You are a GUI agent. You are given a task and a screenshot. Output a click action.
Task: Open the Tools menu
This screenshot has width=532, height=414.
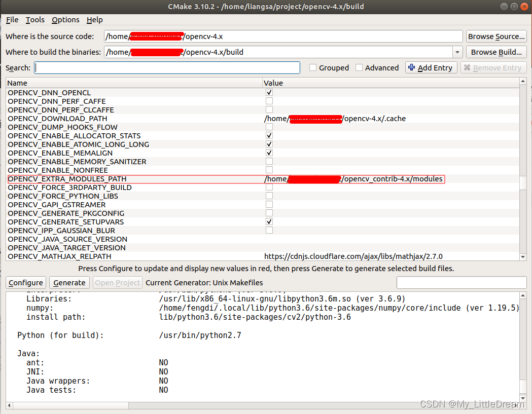pos(35,20)
